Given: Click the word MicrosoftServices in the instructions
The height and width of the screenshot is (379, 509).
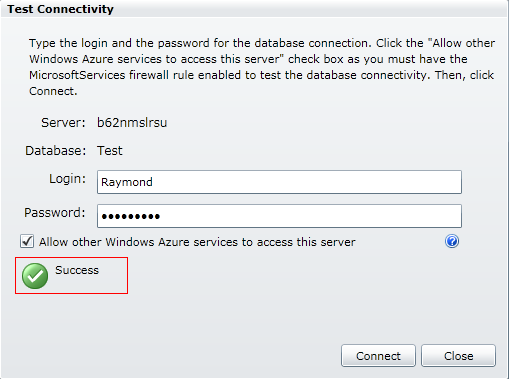Looking at the screenshot, I should coord(77,75).
